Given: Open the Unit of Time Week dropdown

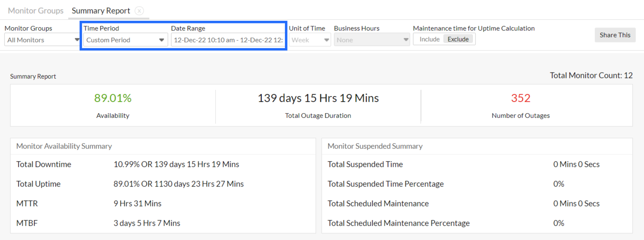Looking at the screenshot, I should (x=310, y=40).
